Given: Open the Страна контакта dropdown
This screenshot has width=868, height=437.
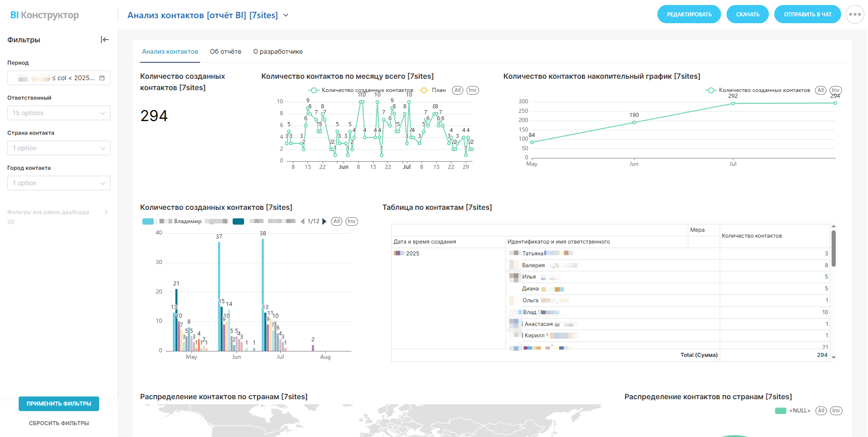Looking at the screenshot, I should [59, 148].
